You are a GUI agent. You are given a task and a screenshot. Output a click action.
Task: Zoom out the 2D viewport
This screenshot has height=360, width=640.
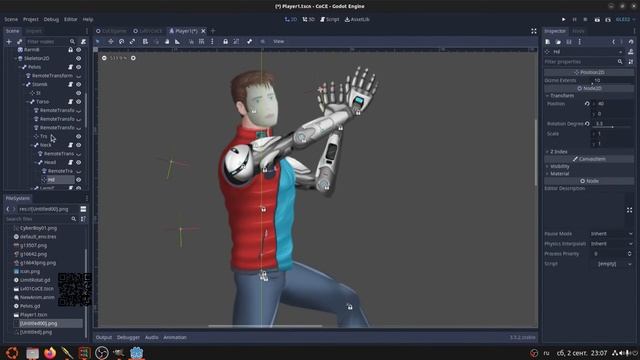click(x=104, y=58)
